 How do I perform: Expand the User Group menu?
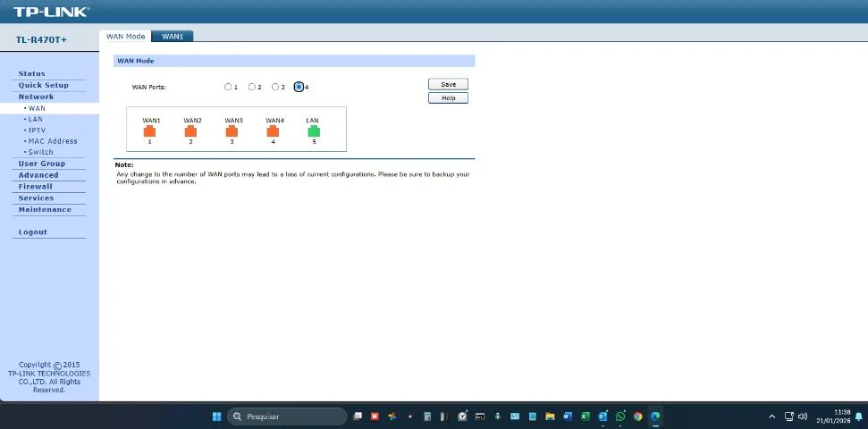[x=41, y=164]
